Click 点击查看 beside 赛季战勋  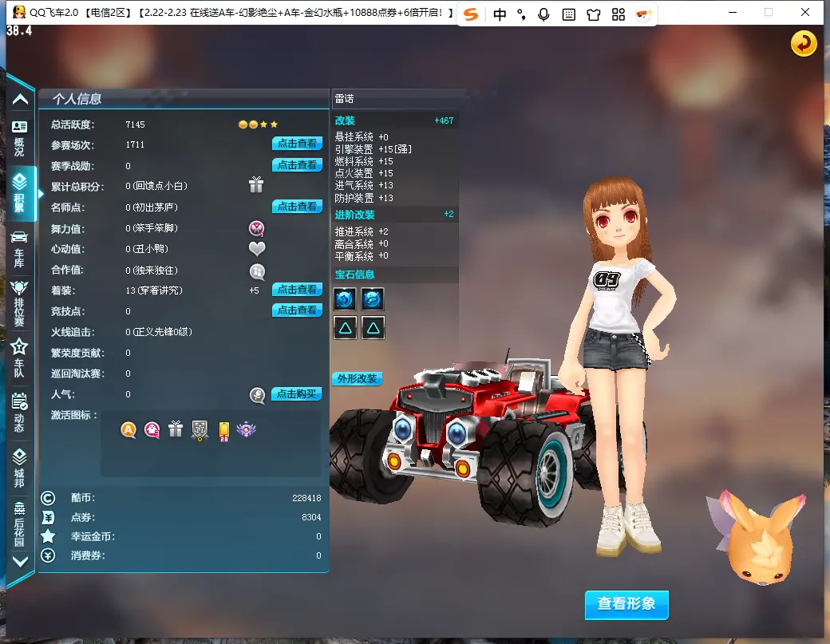[x=297, y=165]
